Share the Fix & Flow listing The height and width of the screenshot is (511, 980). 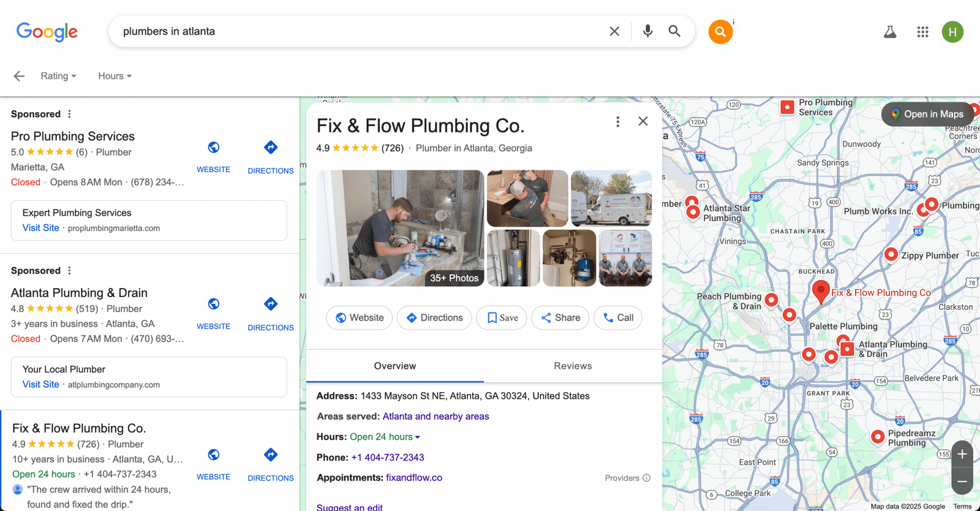click(x=560, y=317)
